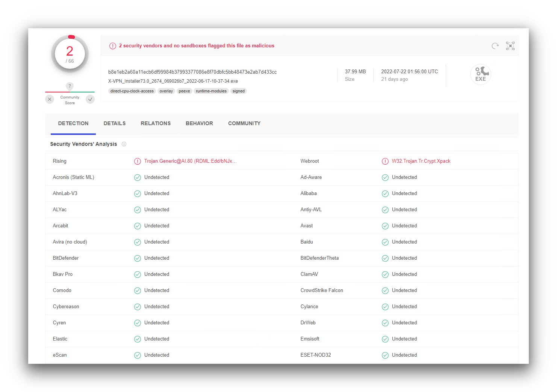The image size is (557, 392).
Task: Click the peexe tag
Action: [184, 91]
